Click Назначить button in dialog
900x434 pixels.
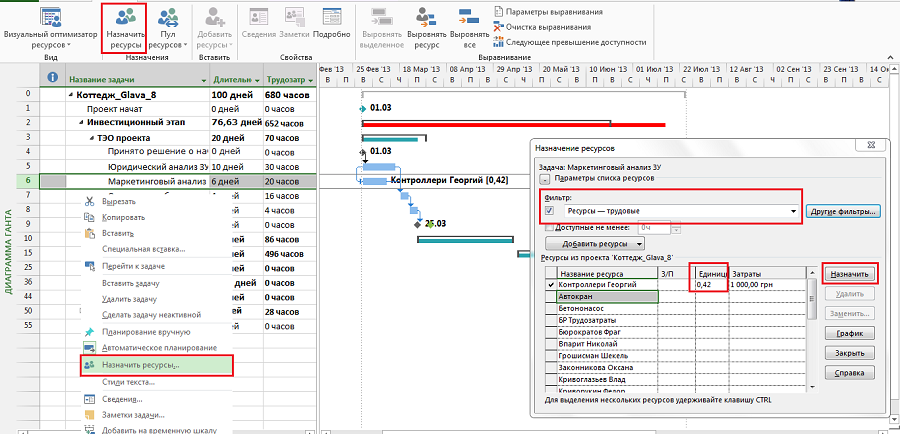point(851,274)
